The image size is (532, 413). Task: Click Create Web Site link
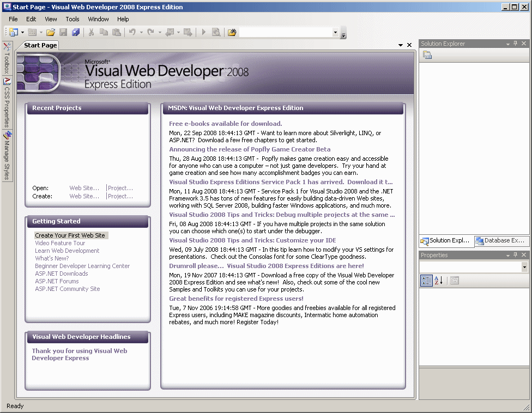tap(84, 196)
